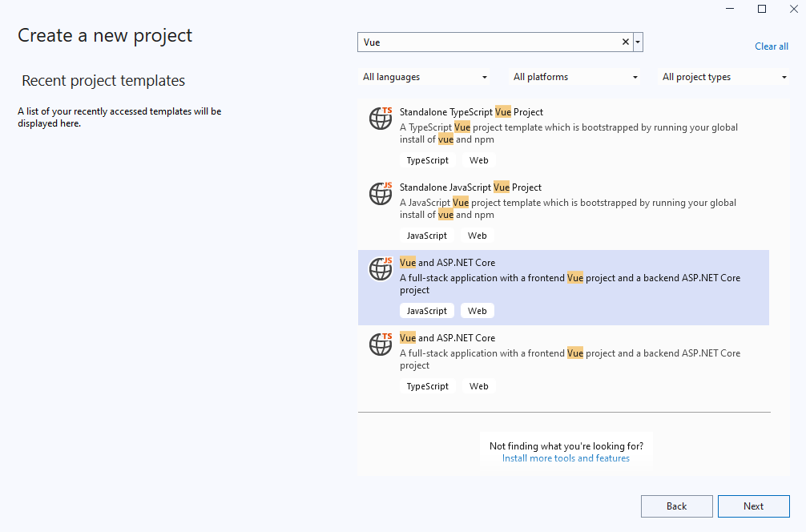Clear the search box with the X icon
Viewport: 806px width, 532px height.
click(626, 42)
